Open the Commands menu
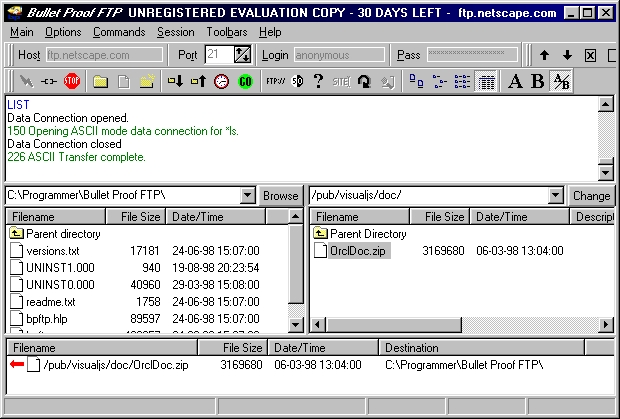620x419 pixels. click(x=119, y=32)
